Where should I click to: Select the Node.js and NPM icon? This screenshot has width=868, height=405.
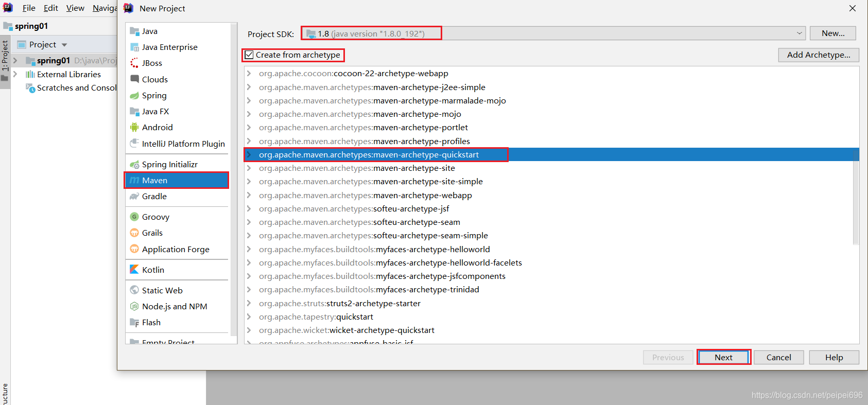(134, 306)
